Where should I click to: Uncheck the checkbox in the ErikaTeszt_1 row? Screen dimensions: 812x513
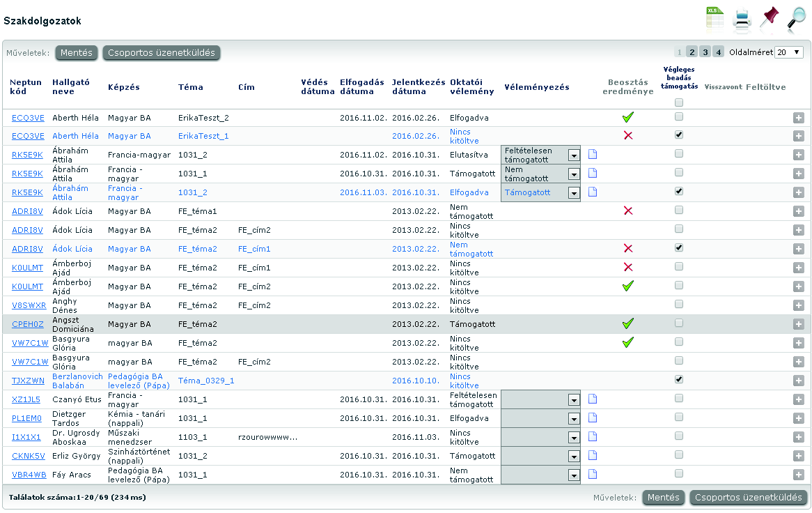tap(679, 135)
